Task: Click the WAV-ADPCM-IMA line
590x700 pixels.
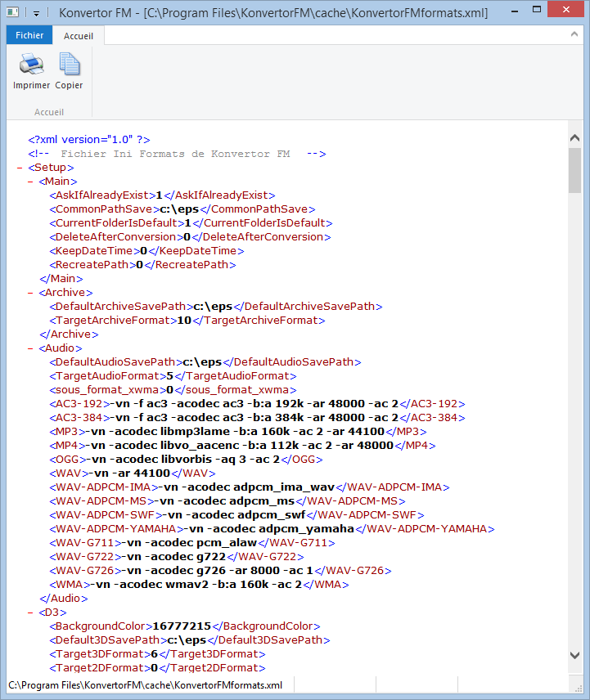Action: (250, 487)
